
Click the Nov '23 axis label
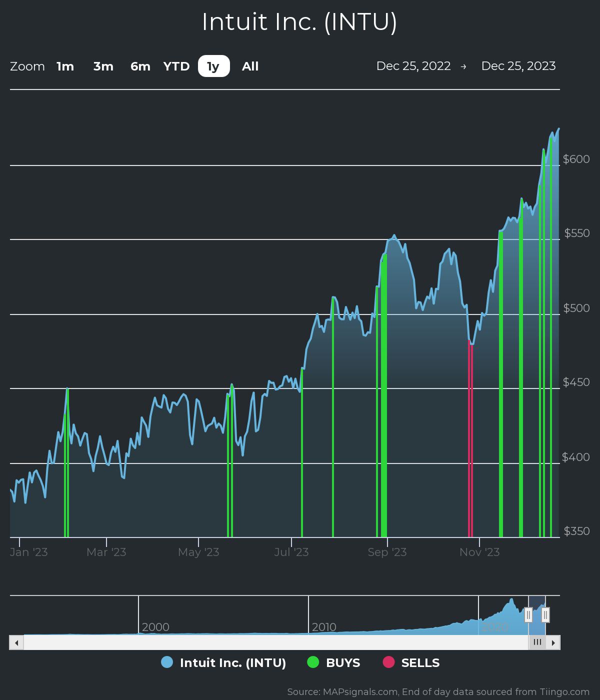point(479,552)
